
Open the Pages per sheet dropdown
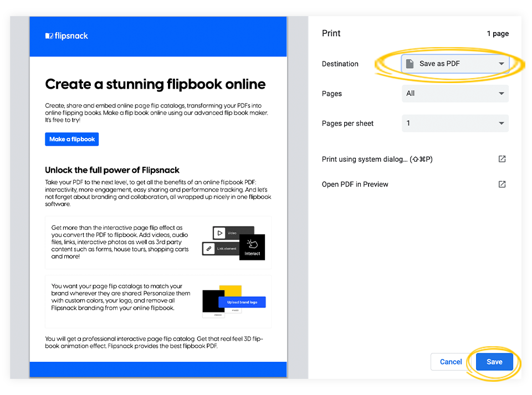click(454, 123)
